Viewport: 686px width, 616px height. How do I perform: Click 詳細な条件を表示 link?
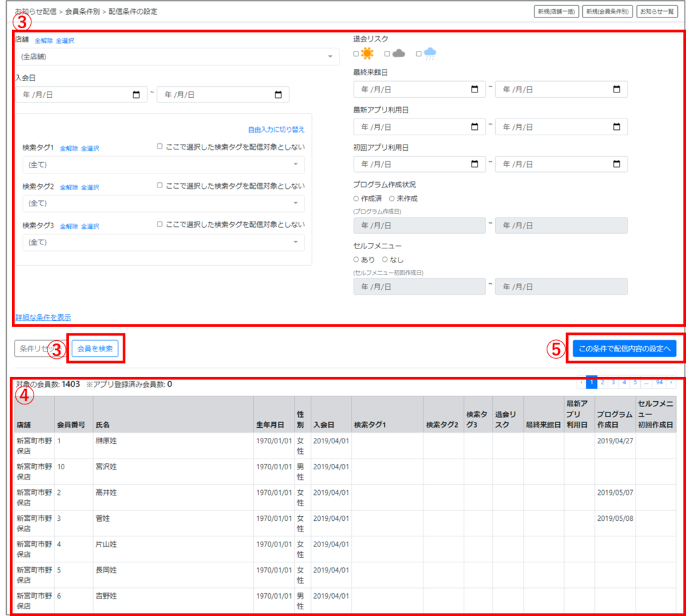point(43,317)
